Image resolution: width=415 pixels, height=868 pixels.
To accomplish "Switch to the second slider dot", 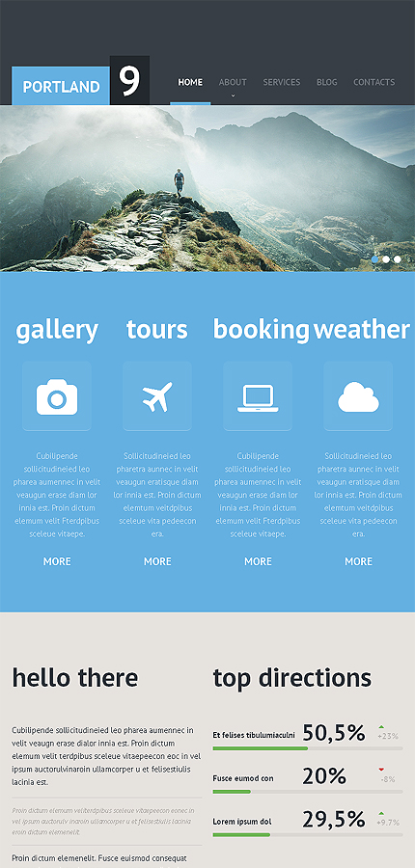I will [x=386, y=259].
